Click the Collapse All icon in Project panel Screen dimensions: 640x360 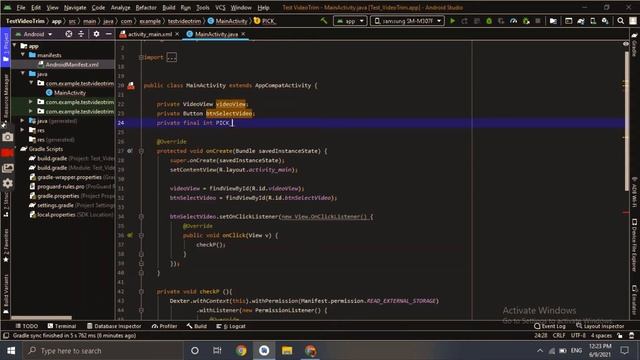(81, 34)
